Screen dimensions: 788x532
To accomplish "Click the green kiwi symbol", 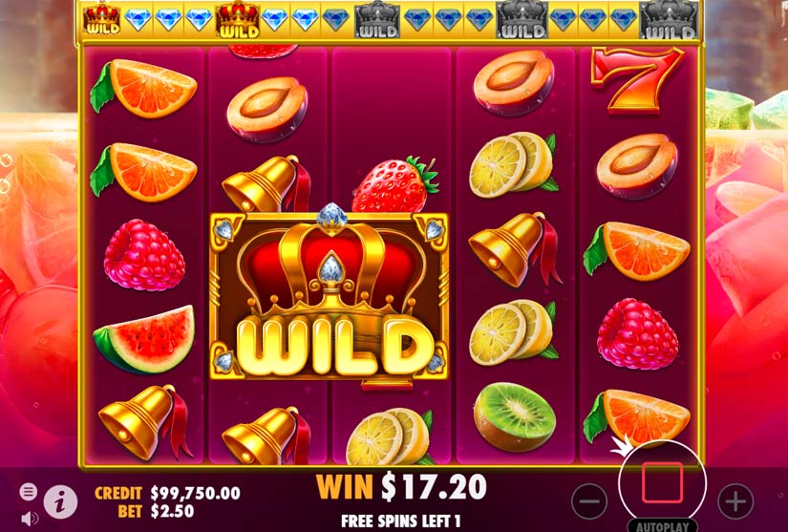I will [515, 416].
